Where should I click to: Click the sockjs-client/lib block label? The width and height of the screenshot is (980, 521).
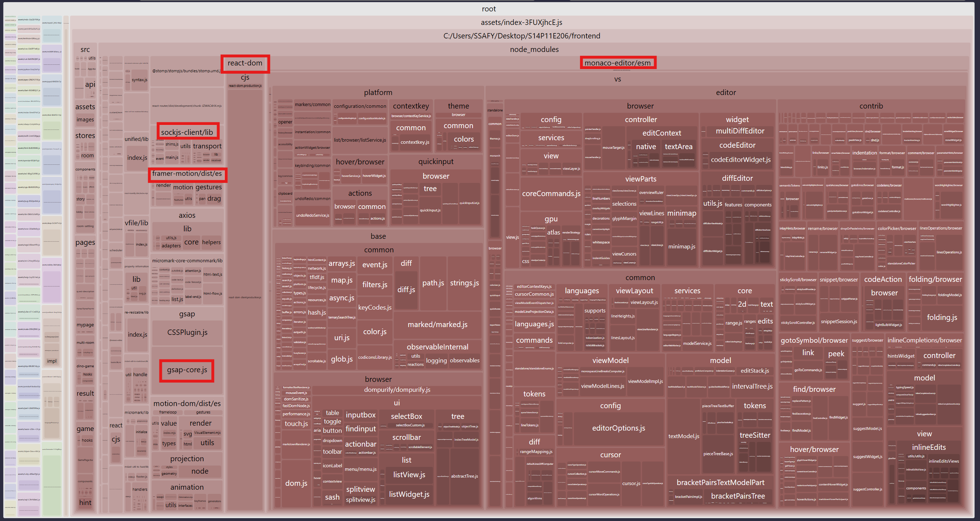click(x=187, y=132)
